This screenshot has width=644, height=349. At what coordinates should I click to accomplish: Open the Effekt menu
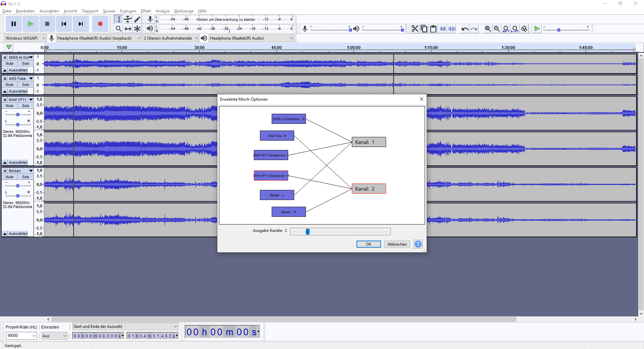pos(146,11)
